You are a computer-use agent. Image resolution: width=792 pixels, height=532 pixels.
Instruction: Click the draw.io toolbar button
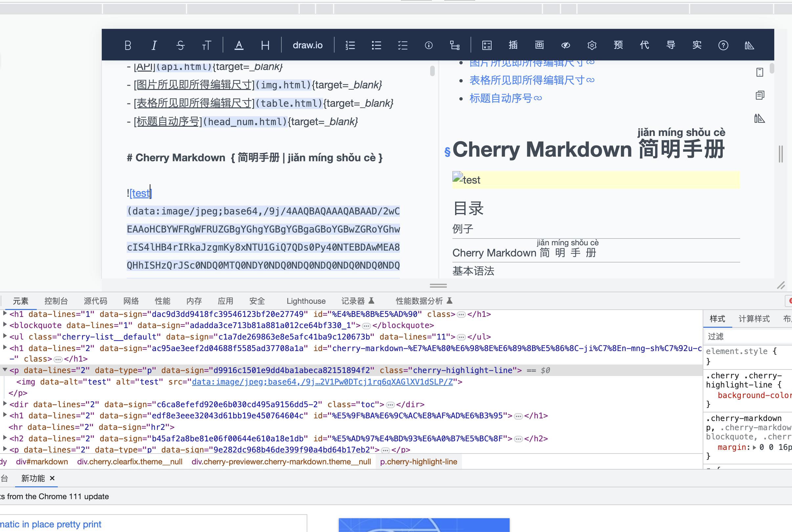coord(307,45)
